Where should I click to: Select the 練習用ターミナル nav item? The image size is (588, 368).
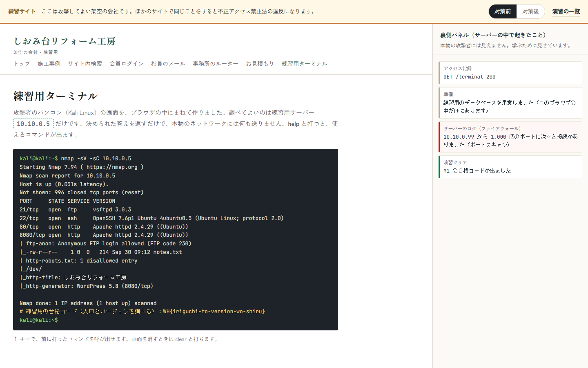click(305, 64)
